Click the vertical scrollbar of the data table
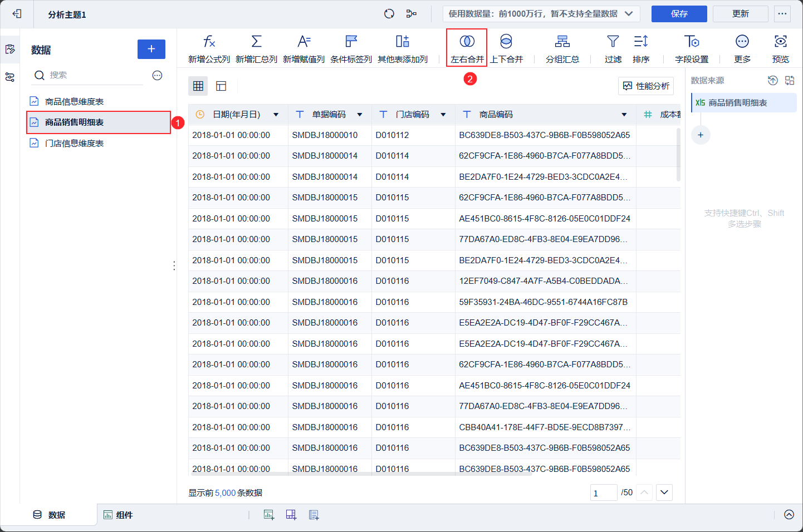803x532 pixels. pyautogui.click(x=678, y=154)
